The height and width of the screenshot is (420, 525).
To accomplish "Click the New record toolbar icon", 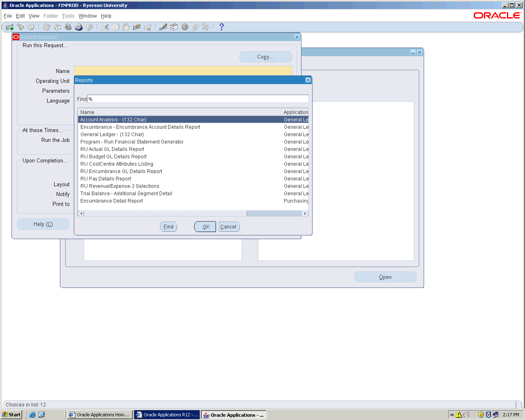I will 9,27.
